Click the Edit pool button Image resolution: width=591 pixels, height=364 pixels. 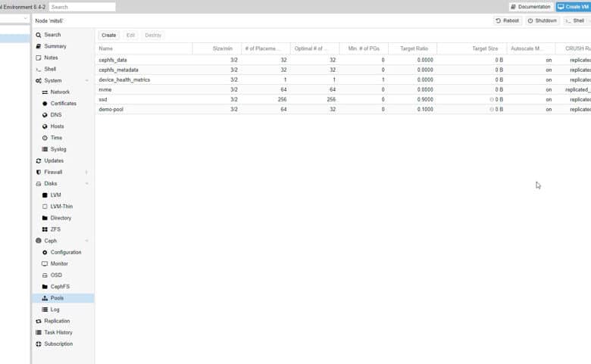[130, 35]
